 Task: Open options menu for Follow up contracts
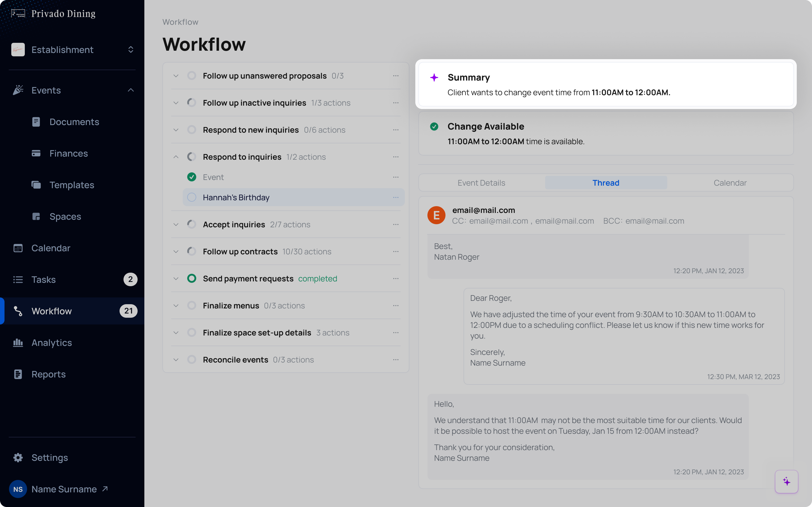coord(396,251)
